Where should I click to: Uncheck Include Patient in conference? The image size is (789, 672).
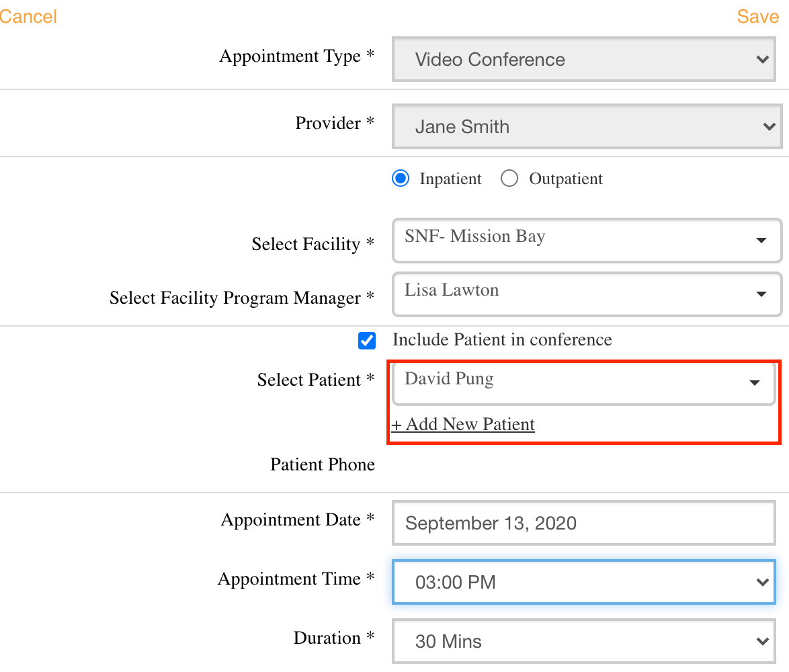click(x=367, y=341)
